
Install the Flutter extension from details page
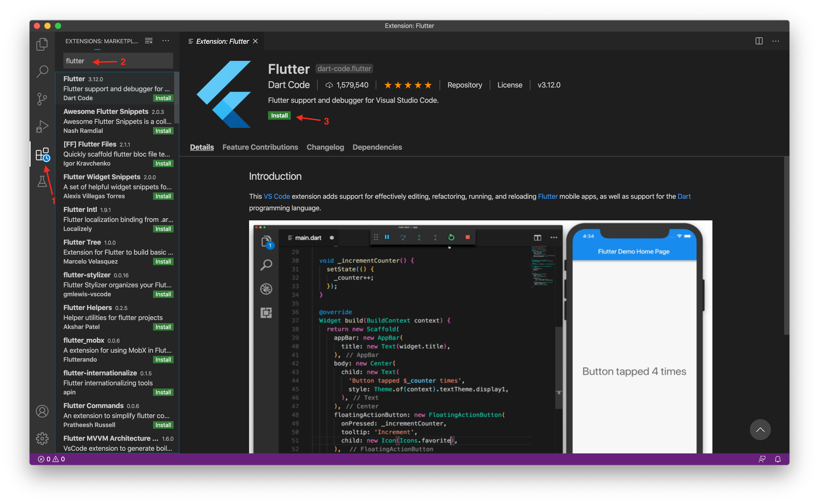[279, 115]
